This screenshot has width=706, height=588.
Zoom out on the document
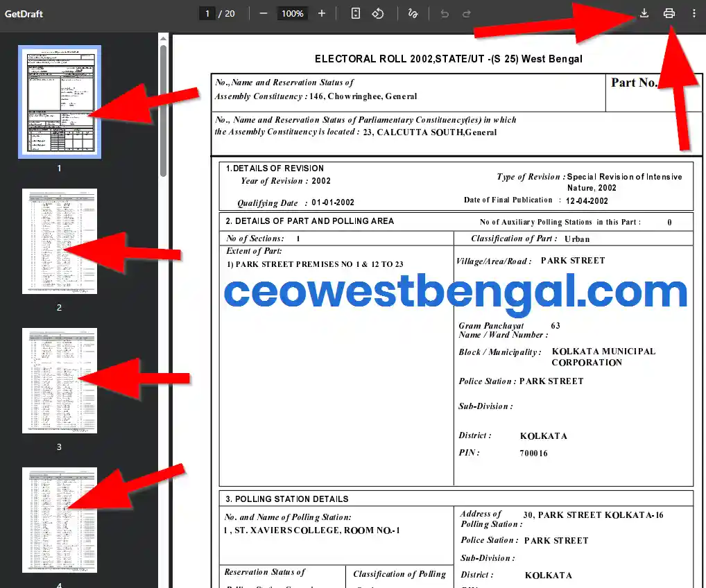coord(264,13)
